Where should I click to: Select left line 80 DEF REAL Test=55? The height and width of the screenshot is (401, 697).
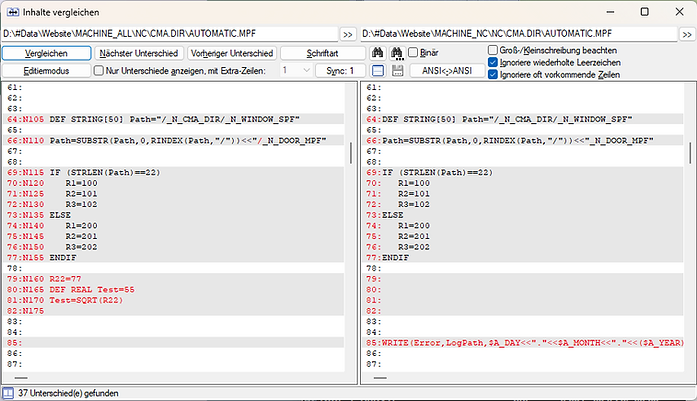point(173,289)
